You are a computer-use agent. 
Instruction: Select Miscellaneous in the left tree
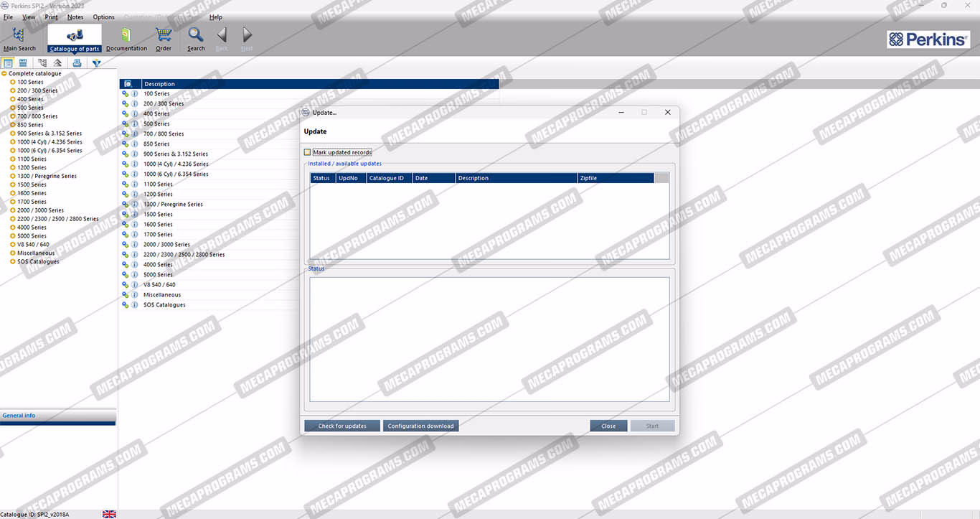point(37,253)
